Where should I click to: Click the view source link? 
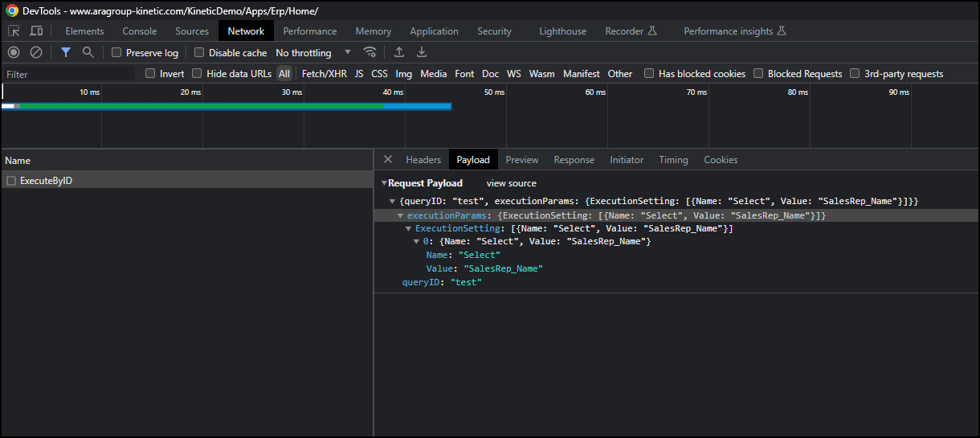511,183
